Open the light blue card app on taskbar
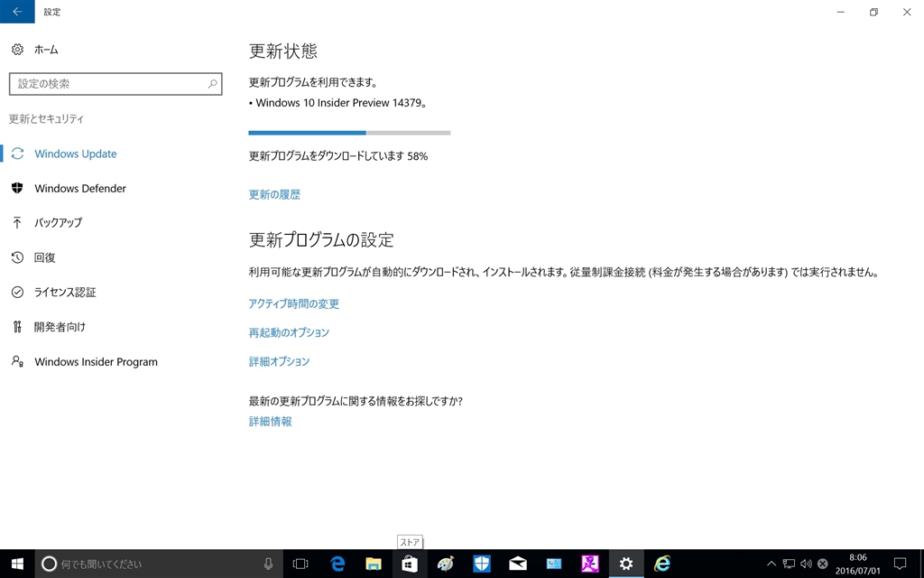The image size is (924, 578). 554,564
